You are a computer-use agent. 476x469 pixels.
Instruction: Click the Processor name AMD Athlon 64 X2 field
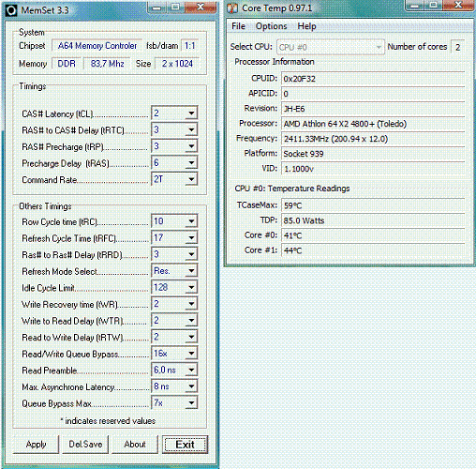[373, 124]
